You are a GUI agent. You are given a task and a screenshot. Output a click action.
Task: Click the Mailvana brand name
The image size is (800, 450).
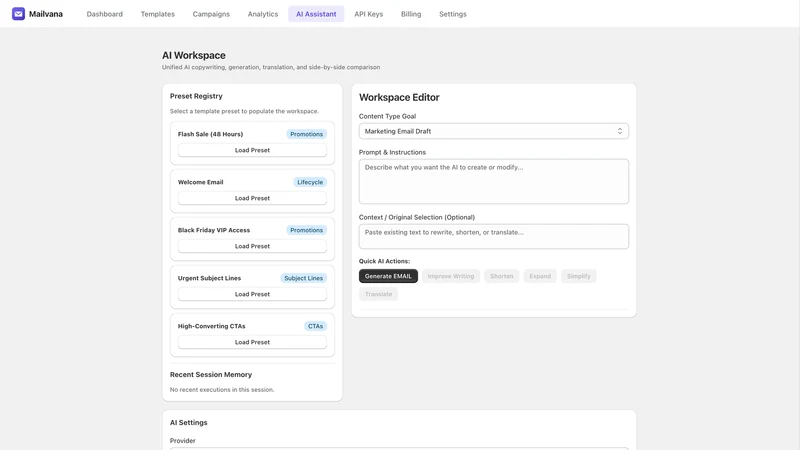coord(46,14)
